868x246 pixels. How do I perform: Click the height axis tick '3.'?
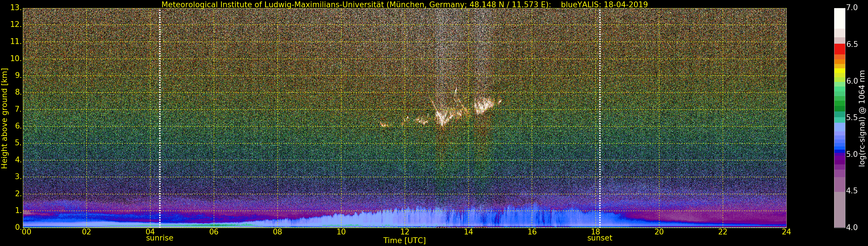coord(18,177)
